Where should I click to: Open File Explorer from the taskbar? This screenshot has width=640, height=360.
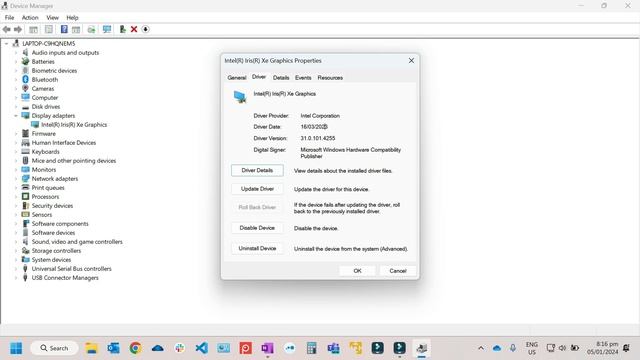(91, 348)
